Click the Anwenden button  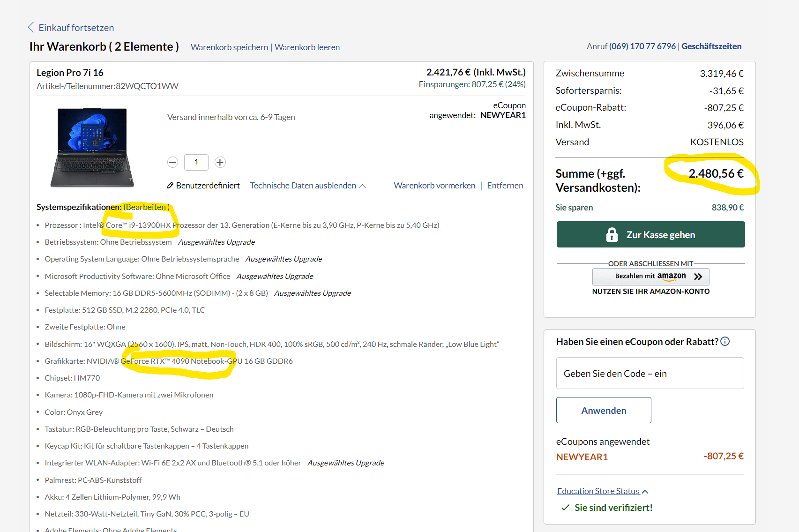[604, 410]
